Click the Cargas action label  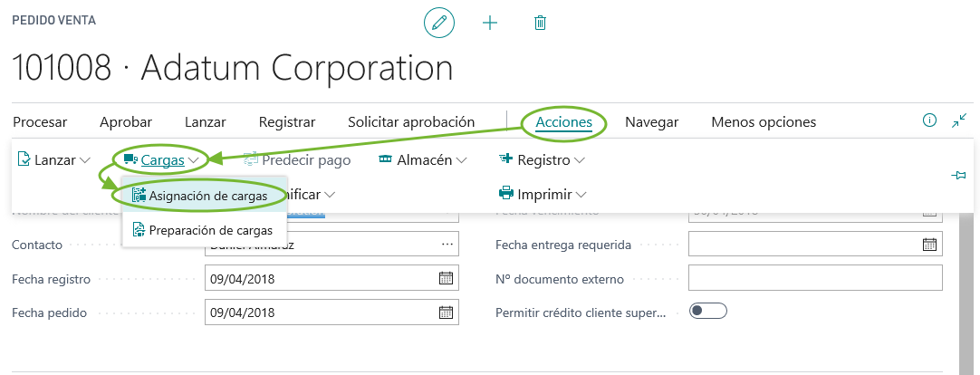point(162,160)
